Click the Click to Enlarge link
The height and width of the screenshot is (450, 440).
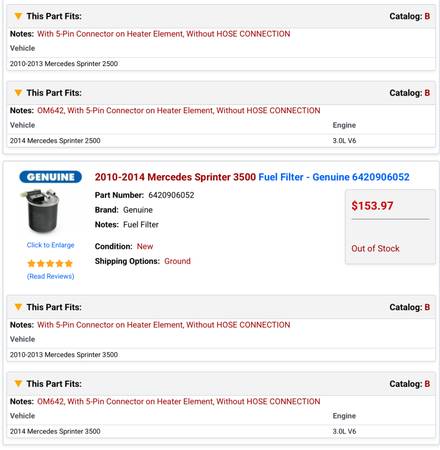coord(50,245)
